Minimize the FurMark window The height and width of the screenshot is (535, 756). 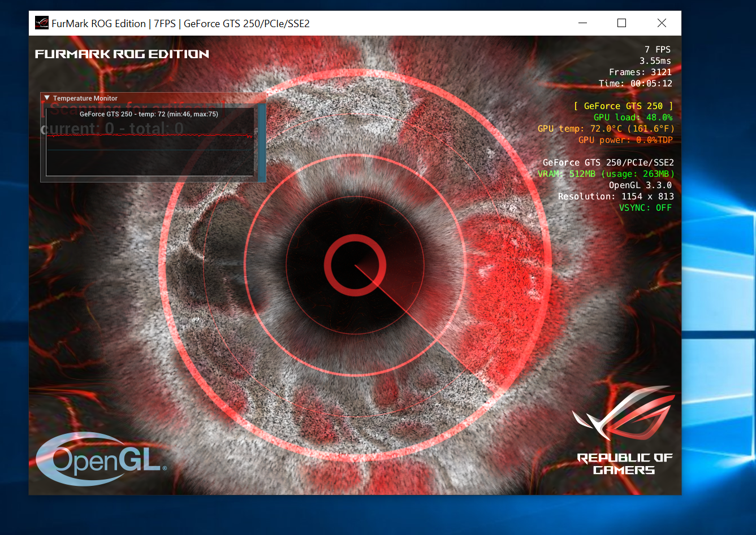(583, 23)
